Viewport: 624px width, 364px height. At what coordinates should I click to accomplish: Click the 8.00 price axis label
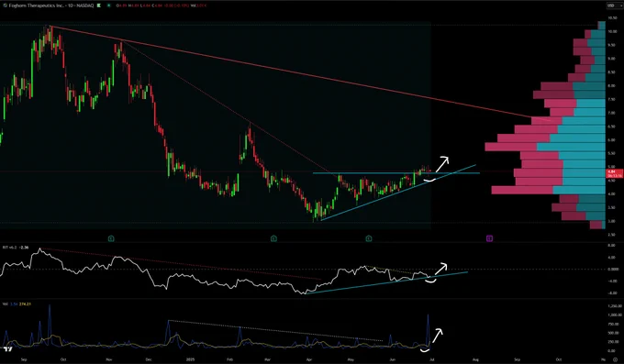(x=612, y=85)
